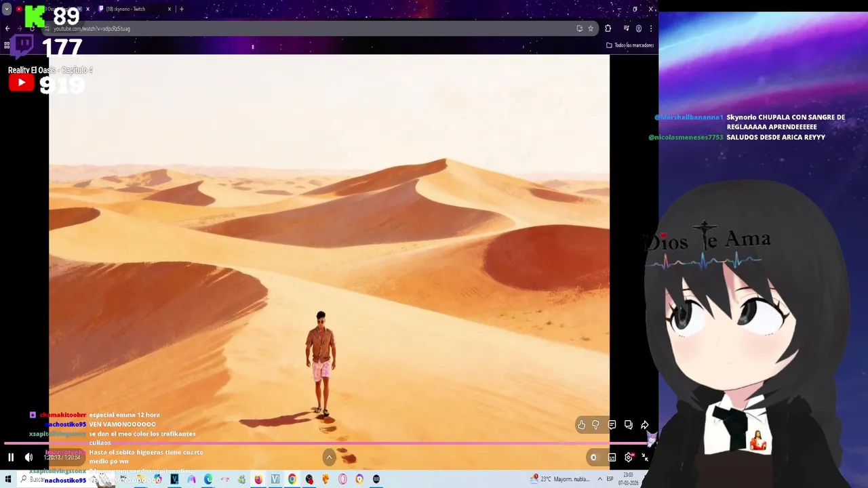Expand the system tray hidden icons
Viewport: 868px width, 488px height.
[x=599, y=479]
